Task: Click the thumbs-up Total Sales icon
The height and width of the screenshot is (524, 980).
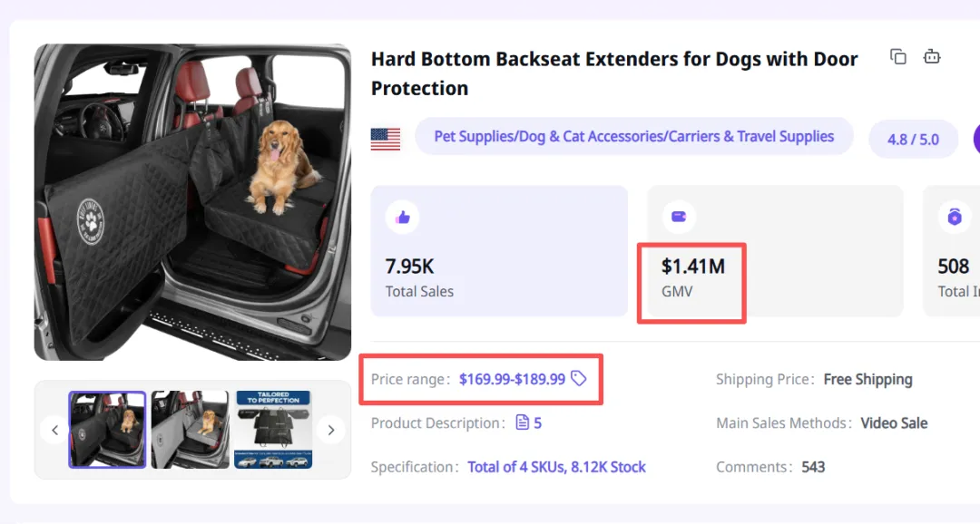Action: [403, 218]
